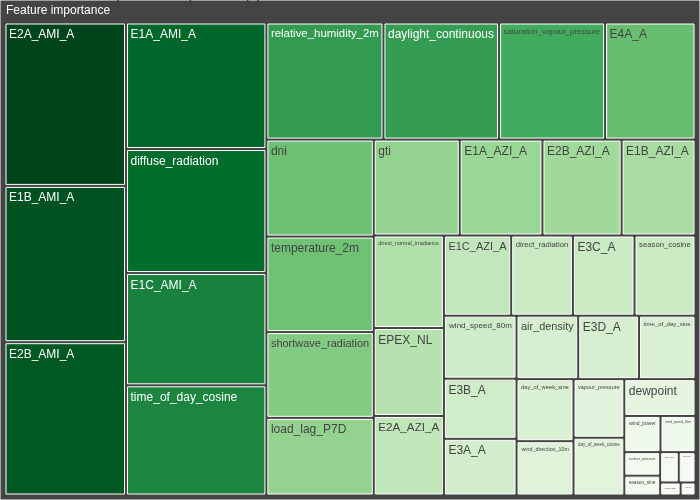Viewport: 700px width, 500px height.
Task: Click the saturation_vapour_pressure cell
Action: tap(552, 81)
